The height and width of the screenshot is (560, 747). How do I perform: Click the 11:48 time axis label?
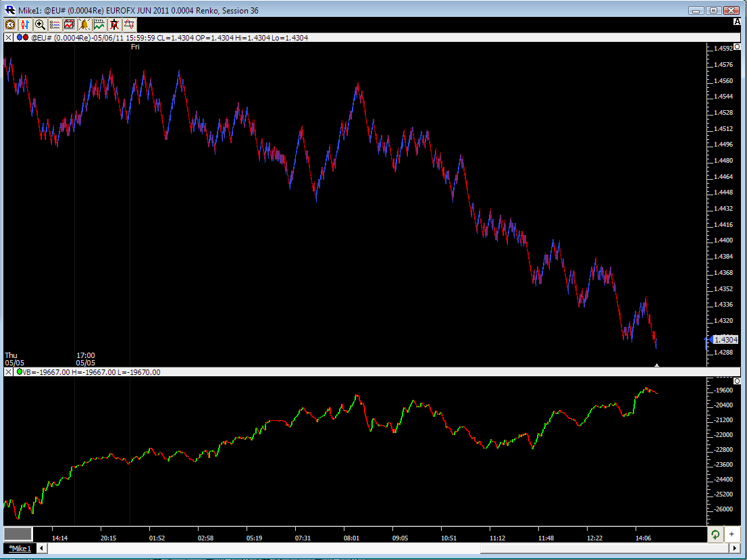(x=546, y=538)
